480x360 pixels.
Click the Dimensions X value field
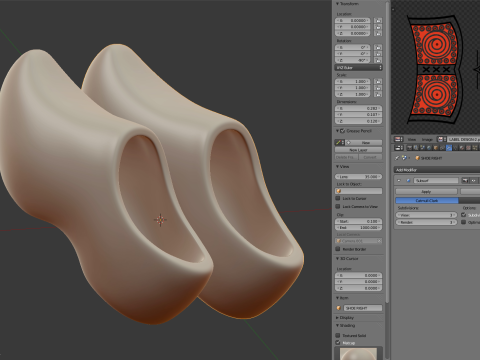pos(358,108)
